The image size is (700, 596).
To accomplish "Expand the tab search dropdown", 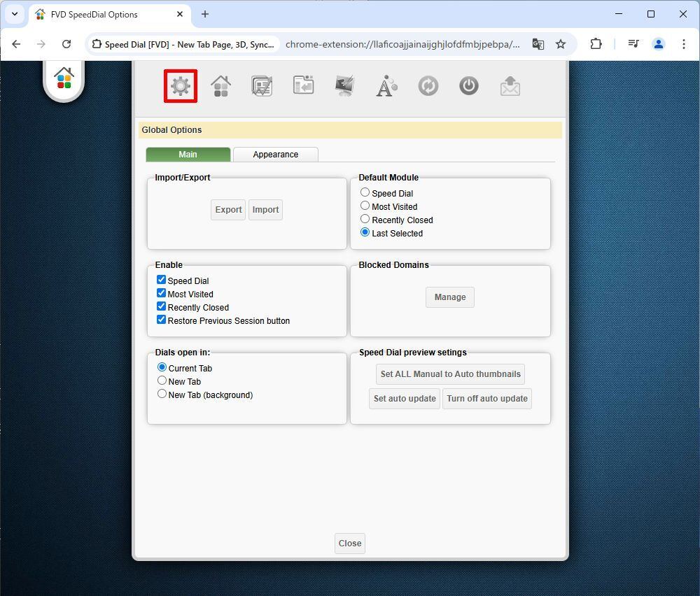I will click(x=15, y=14).
